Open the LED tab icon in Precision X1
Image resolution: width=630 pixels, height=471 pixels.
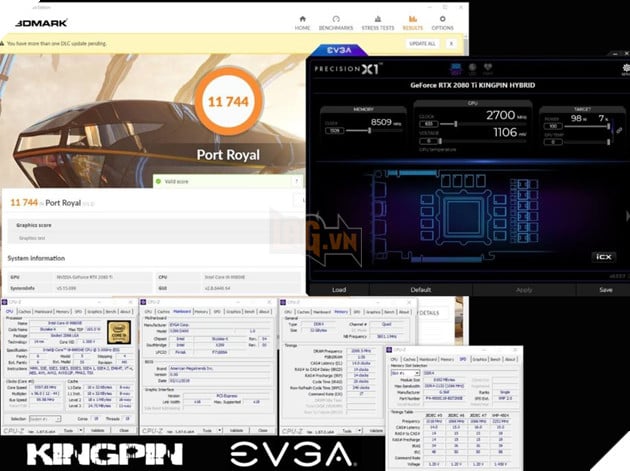point(472,69)
